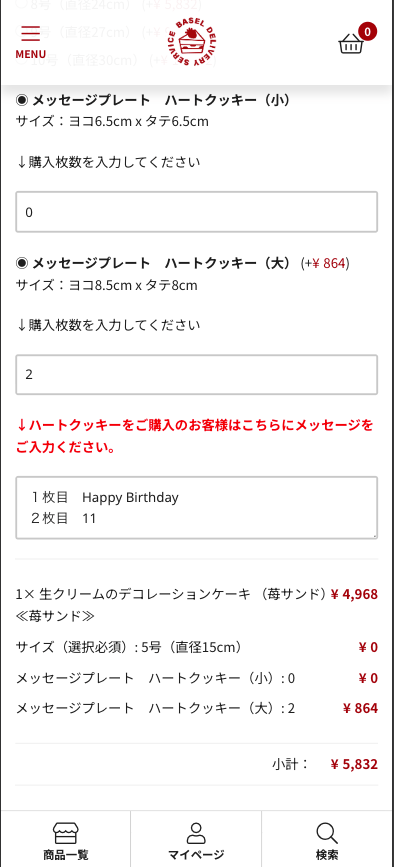This screenshot has width=394, height=867.
Task: Click into the Happy Birthday message box
Action: pyautogui.click(x=197, y=508)
